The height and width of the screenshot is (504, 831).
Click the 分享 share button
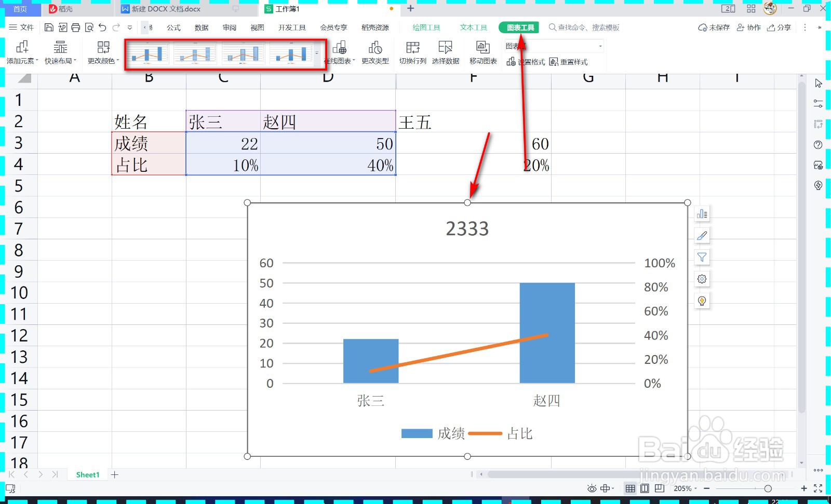[x=778, y=28]
